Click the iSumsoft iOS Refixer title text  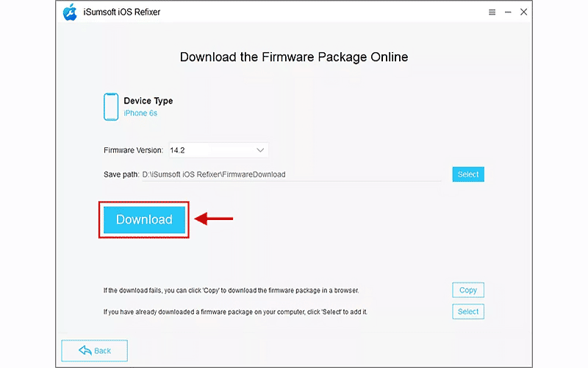click(121, 12)
